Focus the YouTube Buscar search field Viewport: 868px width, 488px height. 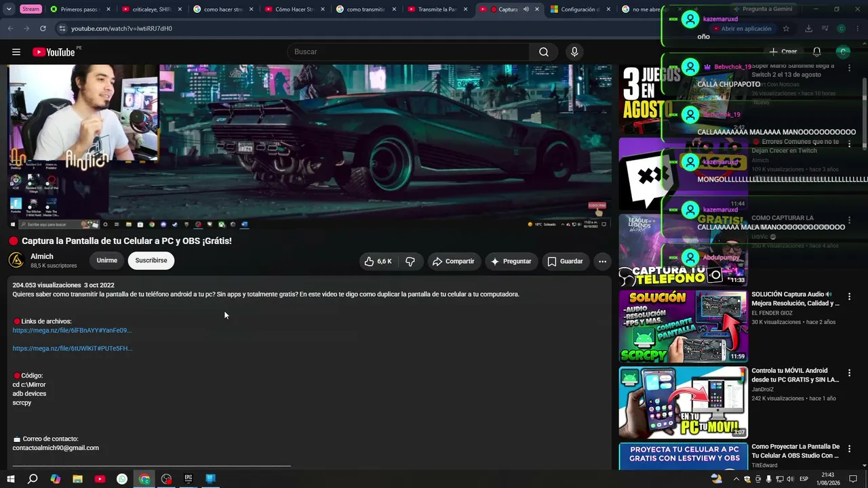410,52
